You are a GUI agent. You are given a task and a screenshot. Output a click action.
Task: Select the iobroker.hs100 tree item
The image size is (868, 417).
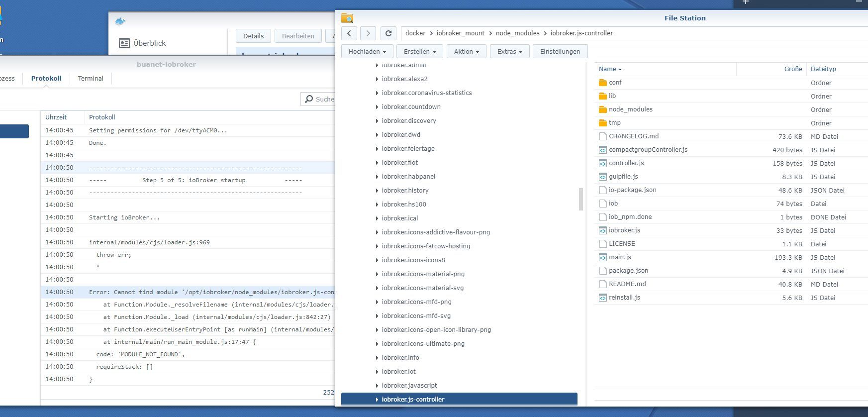tap(404, 205)
